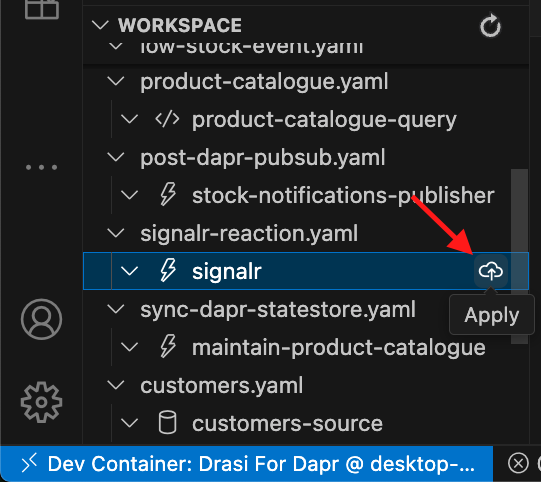Show additional views via the ellipsis
This screenshot has width=541, height=482.
click(41, 167)
